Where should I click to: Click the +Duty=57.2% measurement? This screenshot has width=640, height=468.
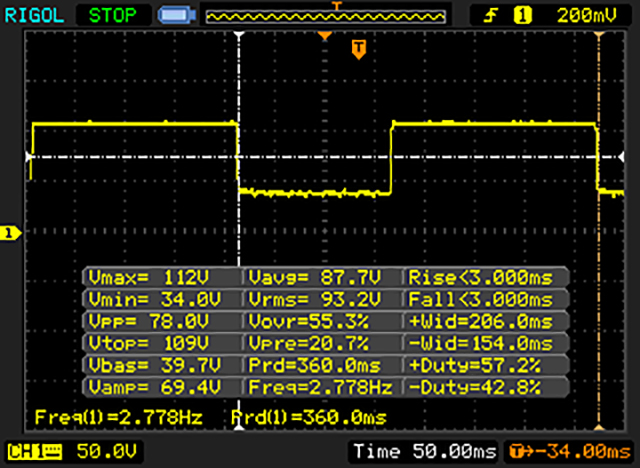click(475, 365)
